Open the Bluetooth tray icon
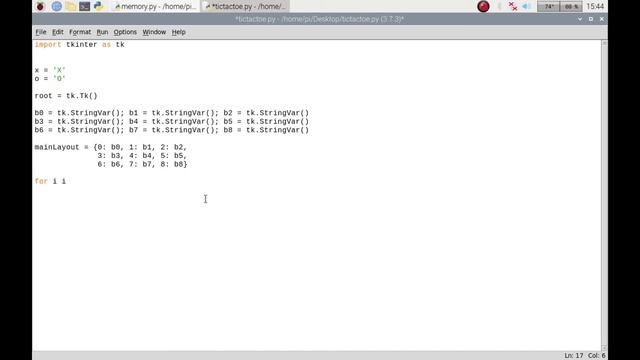640x360 pixels. coord(500,6)
